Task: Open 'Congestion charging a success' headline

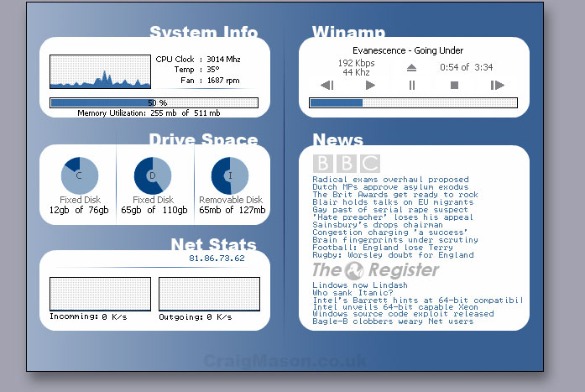Action: pyautogui.click(x=390, y=233)
